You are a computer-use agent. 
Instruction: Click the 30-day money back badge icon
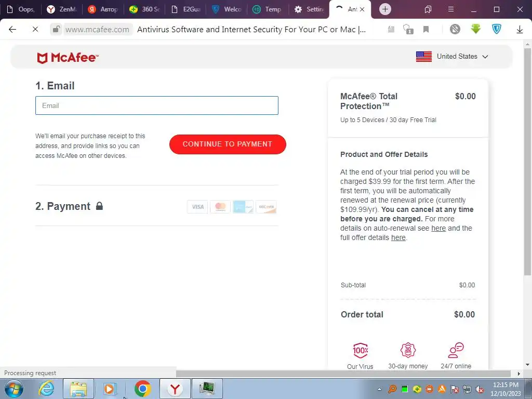coord(408,350)
